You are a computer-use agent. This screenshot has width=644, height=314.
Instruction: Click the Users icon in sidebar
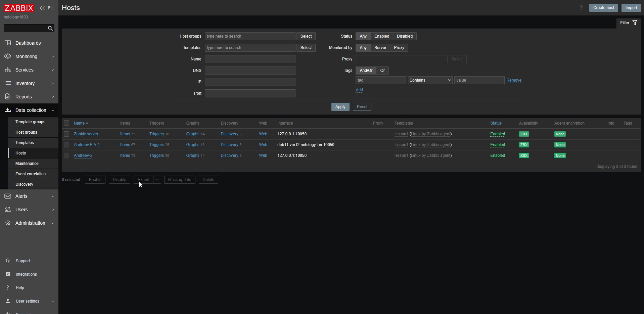[x=8, y=210]
